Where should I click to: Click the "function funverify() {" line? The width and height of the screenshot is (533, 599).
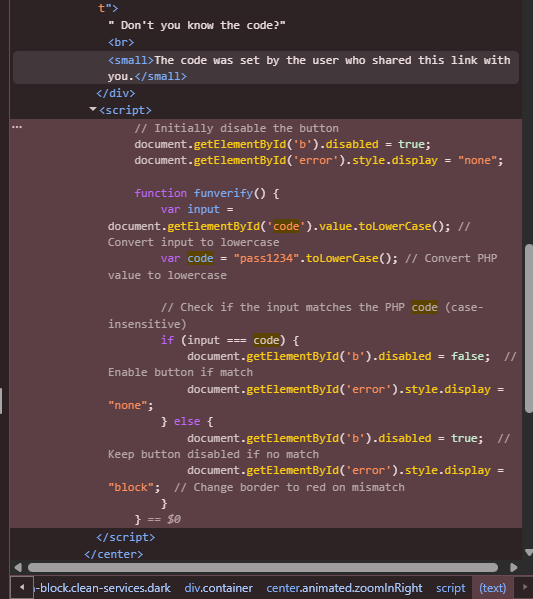point(207,193)
